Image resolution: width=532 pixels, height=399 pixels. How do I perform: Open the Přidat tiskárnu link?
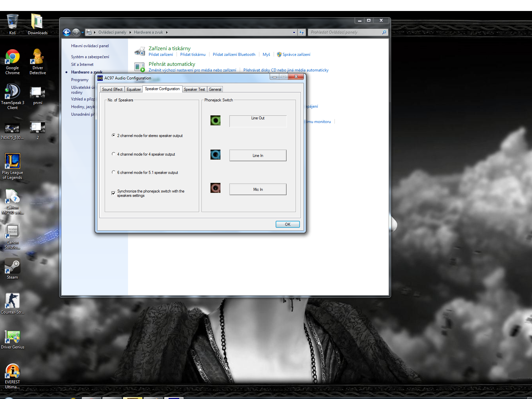coord(193,55)
